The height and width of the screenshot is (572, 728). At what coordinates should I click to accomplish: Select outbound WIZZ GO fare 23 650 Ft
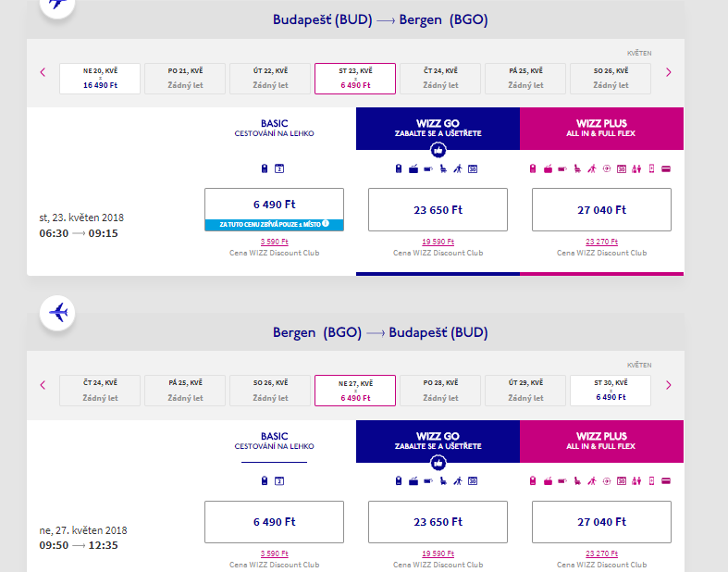click(x=438, y=209)
